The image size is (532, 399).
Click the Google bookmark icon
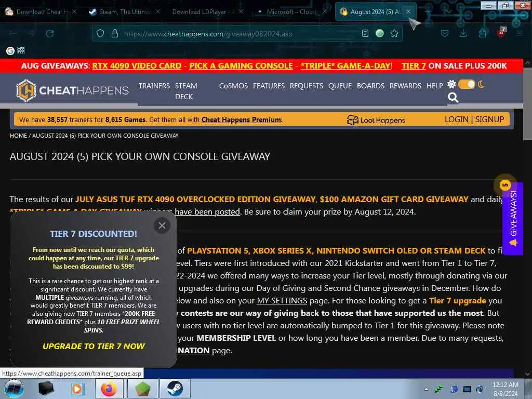pos(10,50)
